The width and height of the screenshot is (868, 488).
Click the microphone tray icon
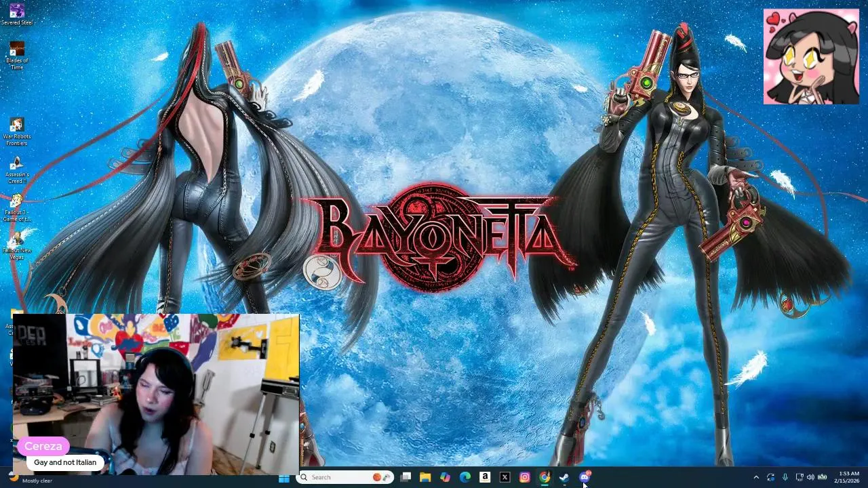tap(785, 477)
